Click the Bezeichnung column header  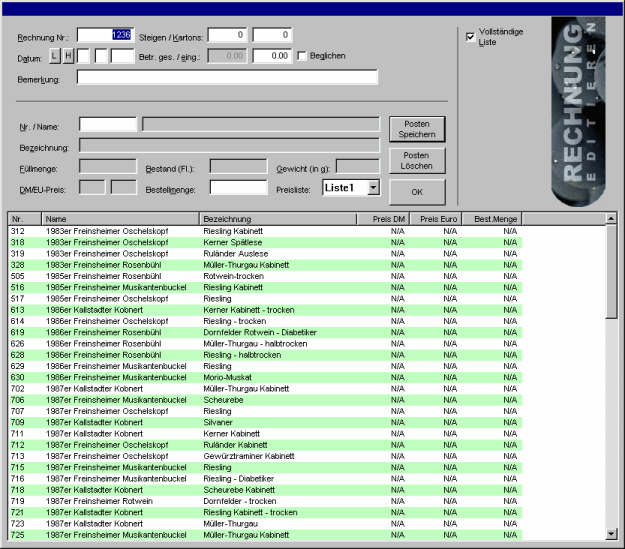coord(277,218)
